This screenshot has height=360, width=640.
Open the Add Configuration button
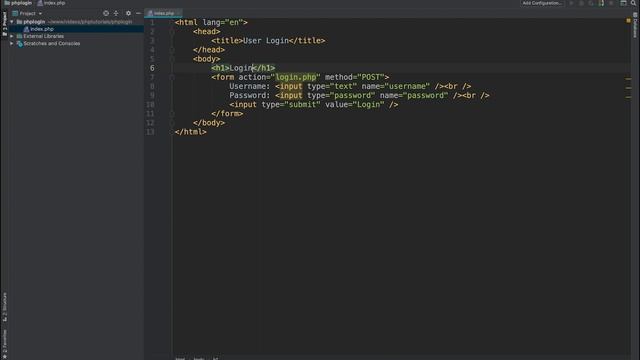pyautogui.click(x=542, y=3)
